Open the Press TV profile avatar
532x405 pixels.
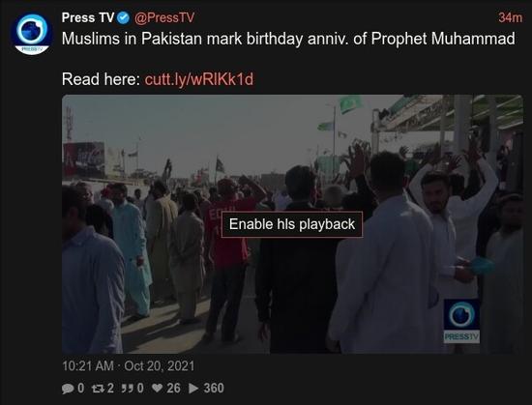tap(32, 34)
